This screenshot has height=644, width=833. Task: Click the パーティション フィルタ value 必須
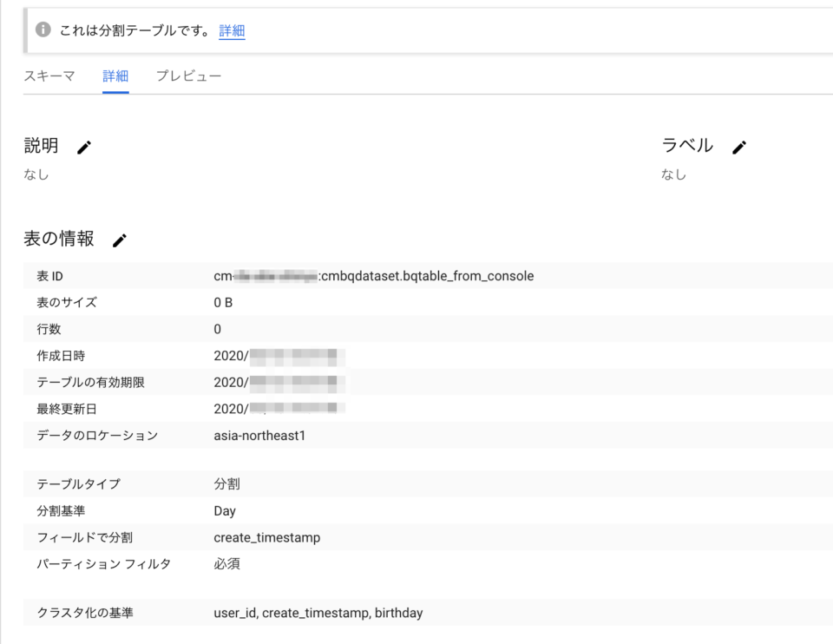[x=226, y=563]
